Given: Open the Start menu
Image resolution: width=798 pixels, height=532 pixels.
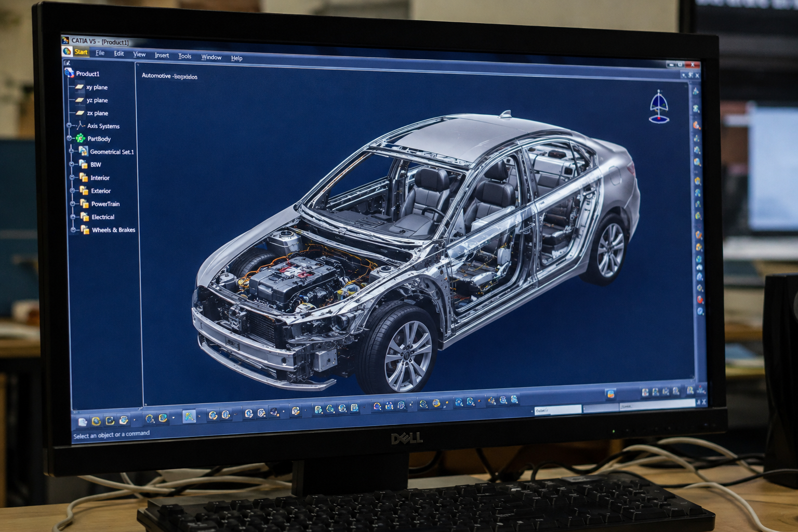Looking at the screenshot, I should [x=81, y=52].
